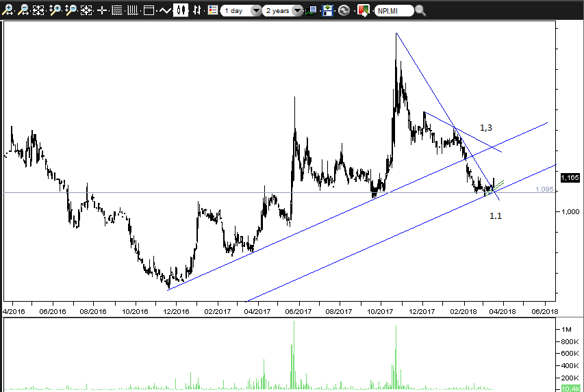Screen dimensions: 584x392
Task: Click the 1M volume axis label
Action: (x=566, y=329)
